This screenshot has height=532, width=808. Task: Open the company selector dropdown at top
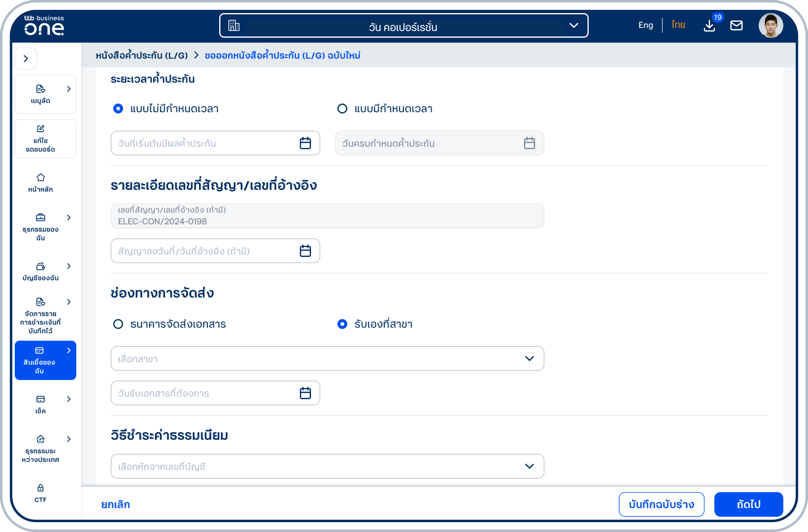(404, 26)
